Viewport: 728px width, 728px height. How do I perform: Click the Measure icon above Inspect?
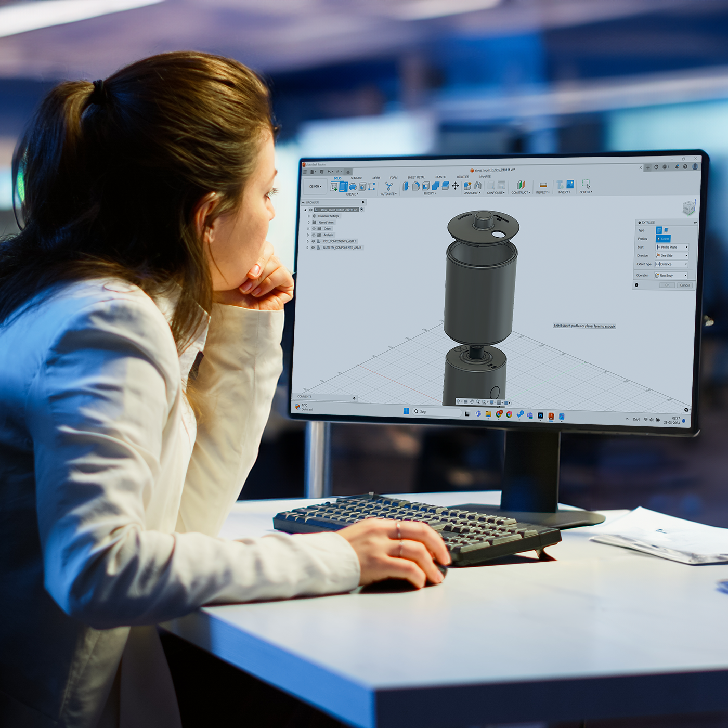[543, 185]
